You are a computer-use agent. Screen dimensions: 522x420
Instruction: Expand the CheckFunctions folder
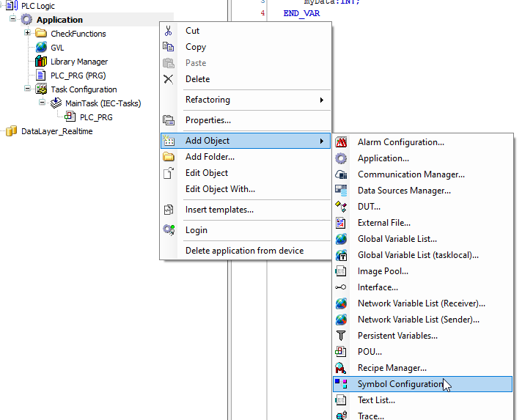27,32
